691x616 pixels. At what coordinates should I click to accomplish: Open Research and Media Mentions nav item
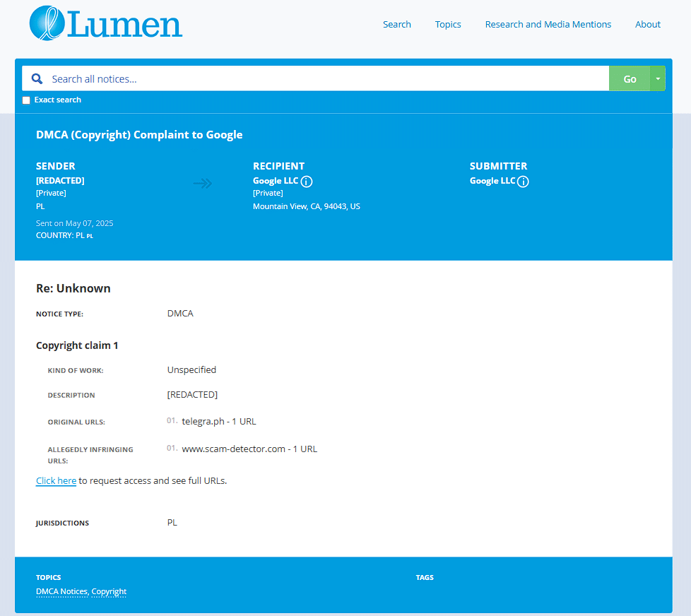548,25
